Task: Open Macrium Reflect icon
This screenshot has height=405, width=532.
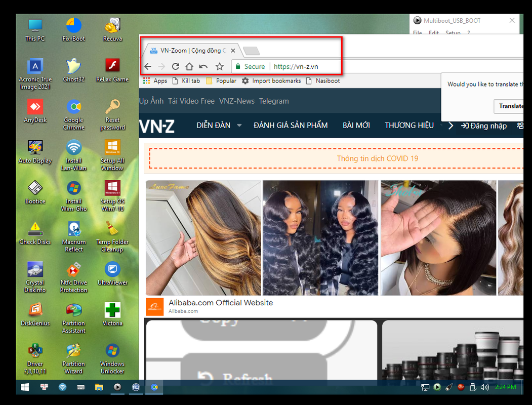Action: (73, 237)
